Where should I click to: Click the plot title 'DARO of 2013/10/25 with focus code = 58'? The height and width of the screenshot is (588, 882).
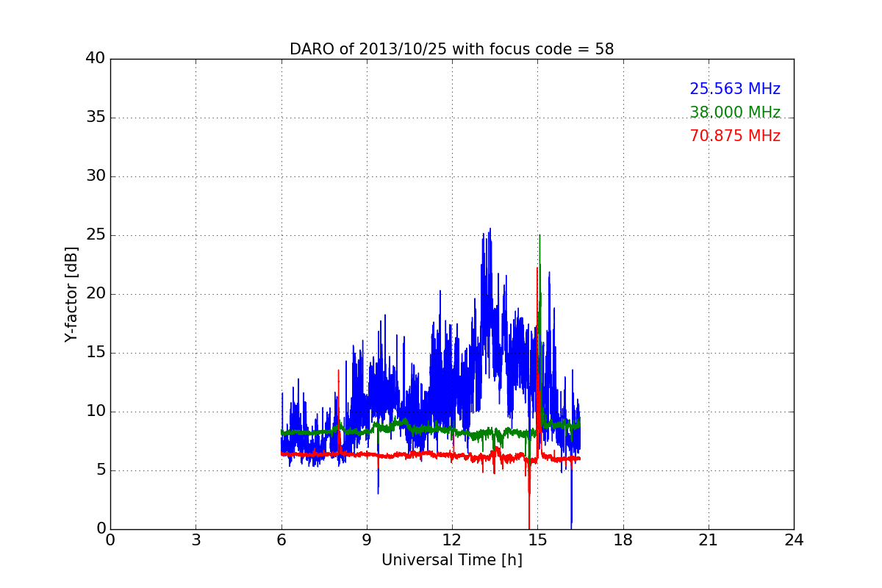point(451,49)
